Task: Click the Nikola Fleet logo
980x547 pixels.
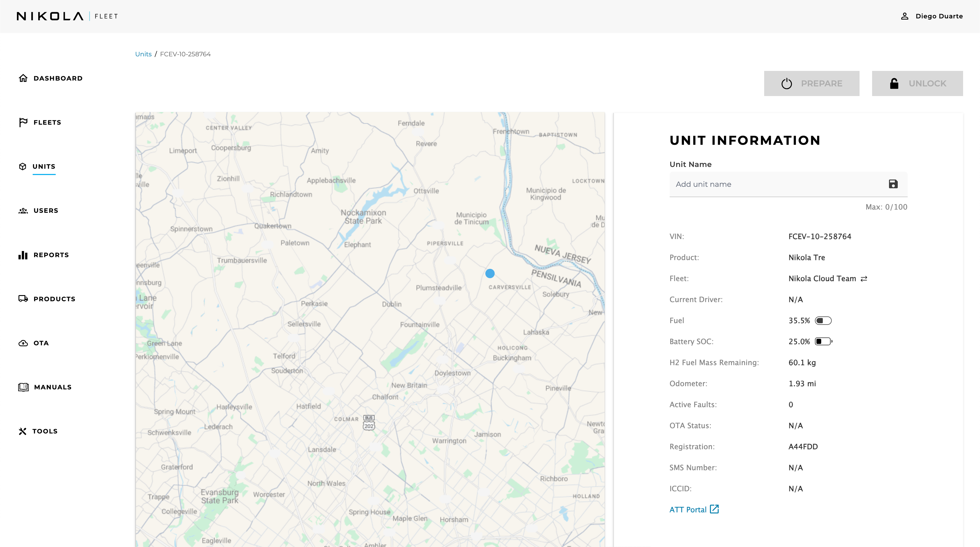Action: pos(67,16)
